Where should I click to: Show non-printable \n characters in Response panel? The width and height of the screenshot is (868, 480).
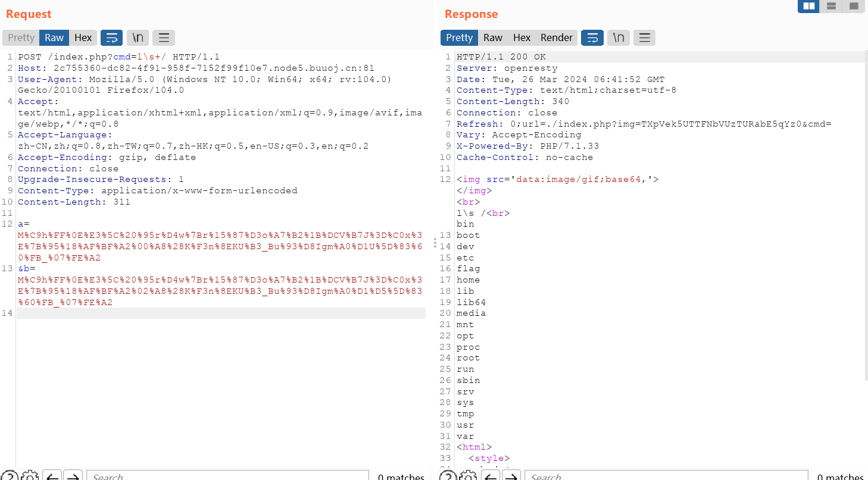point(619,38)
